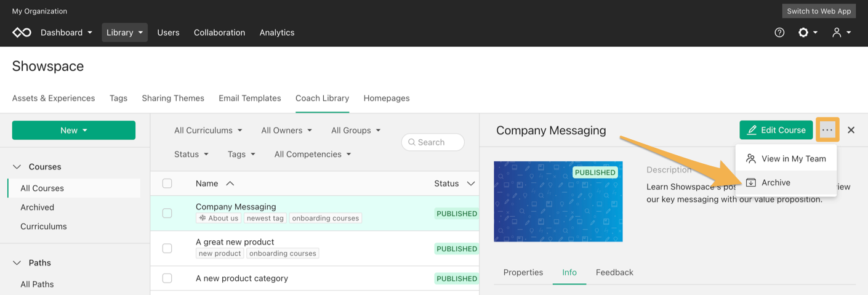Choose View in My Team option
This screenshot has height=295, width=868.
[x=786, y=159]
